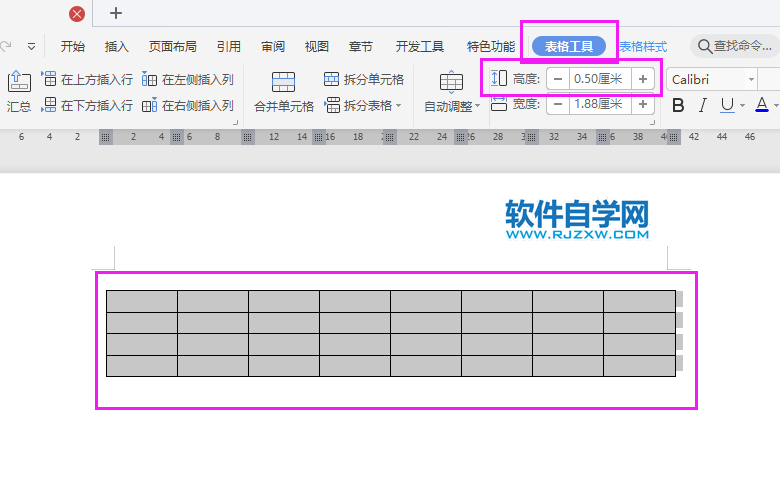This screenshot has height=498, width=780.
Task: Insert a row below with 在下方插入行
Action: (87, 105)
